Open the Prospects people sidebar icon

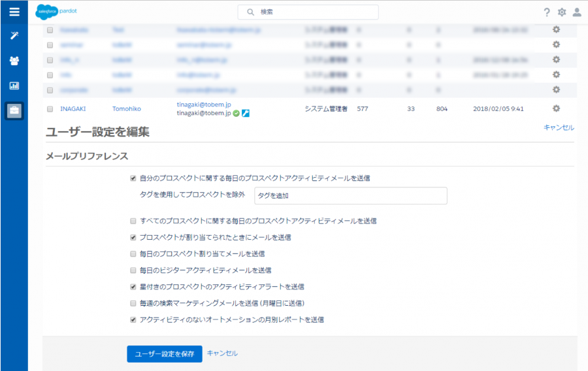(14, 61)
